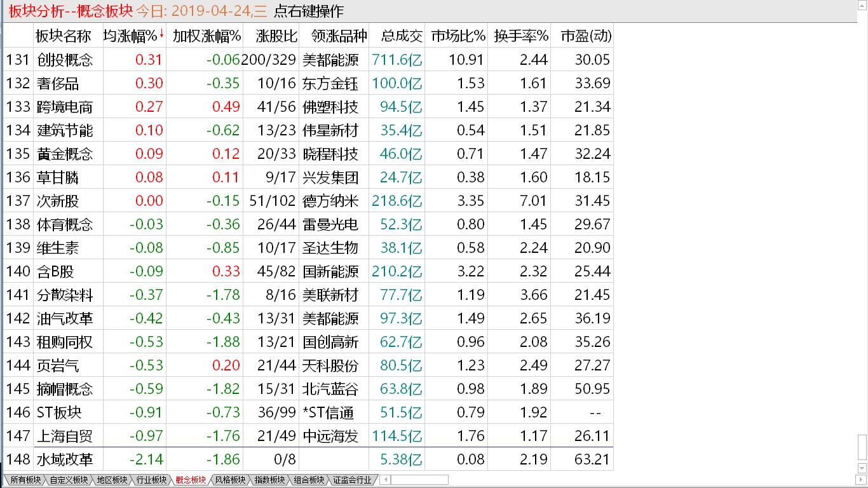Click leading stock 伟星新材

tap(330, 130)
